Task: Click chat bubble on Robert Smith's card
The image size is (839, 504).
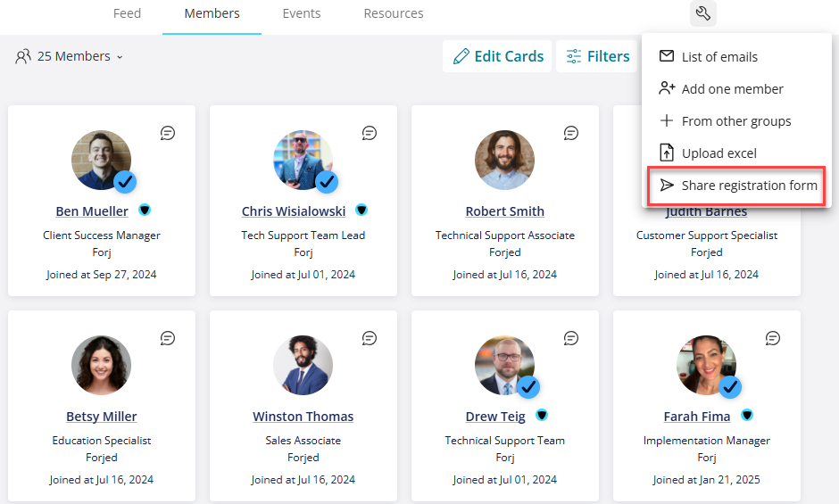Action: pos(571,133)
